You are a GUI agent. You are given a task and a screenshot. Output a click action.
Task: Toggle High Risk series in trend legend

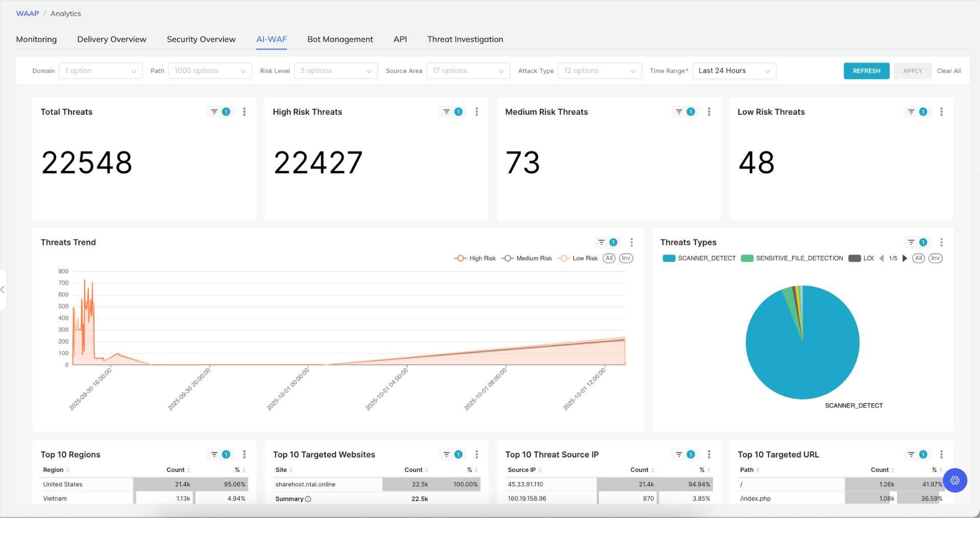pos(475,258)
